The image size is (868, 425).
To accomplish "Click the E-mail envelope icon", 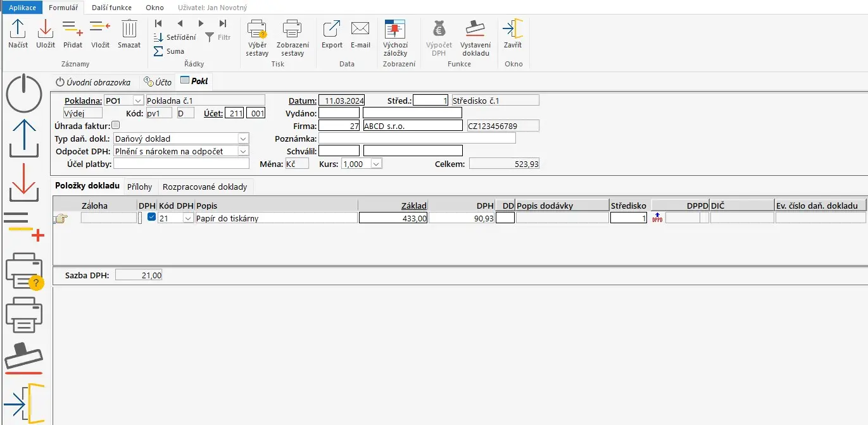I will [360, 29].
